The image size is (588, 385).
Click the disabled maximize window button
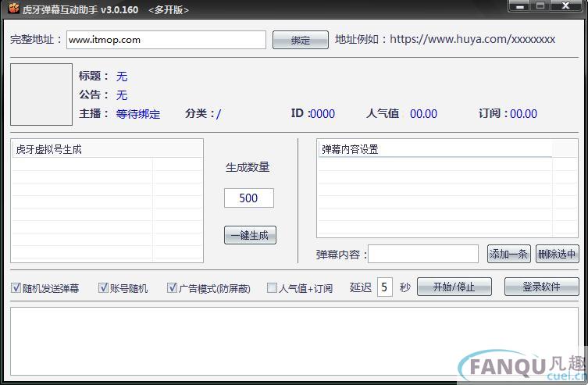(x=540, y=5)
